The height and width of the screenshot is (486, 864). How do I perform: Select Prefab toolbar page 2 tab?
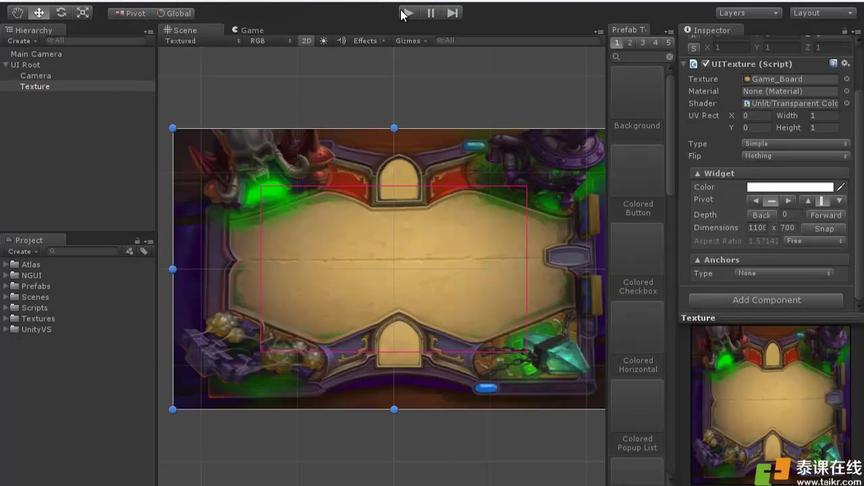point(630,43)
